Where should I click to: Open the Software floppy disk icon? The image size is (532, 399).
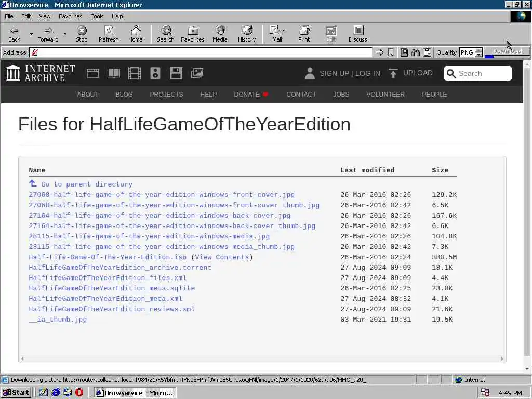coord(176,73)
